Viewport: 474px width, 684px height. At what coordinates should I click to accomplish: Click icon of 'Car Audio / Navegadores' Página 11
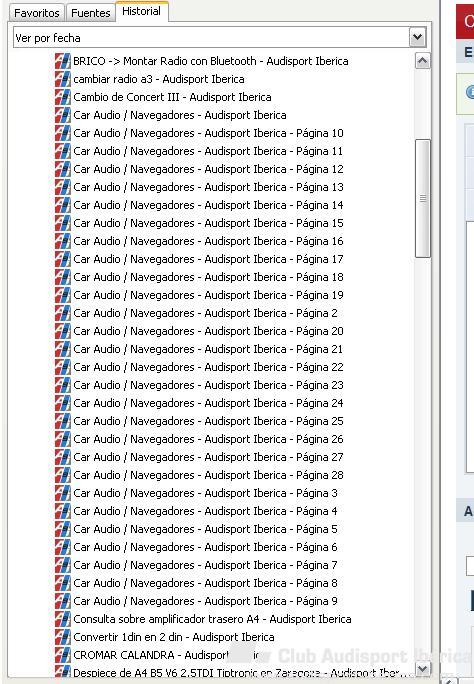click(62, 151)
